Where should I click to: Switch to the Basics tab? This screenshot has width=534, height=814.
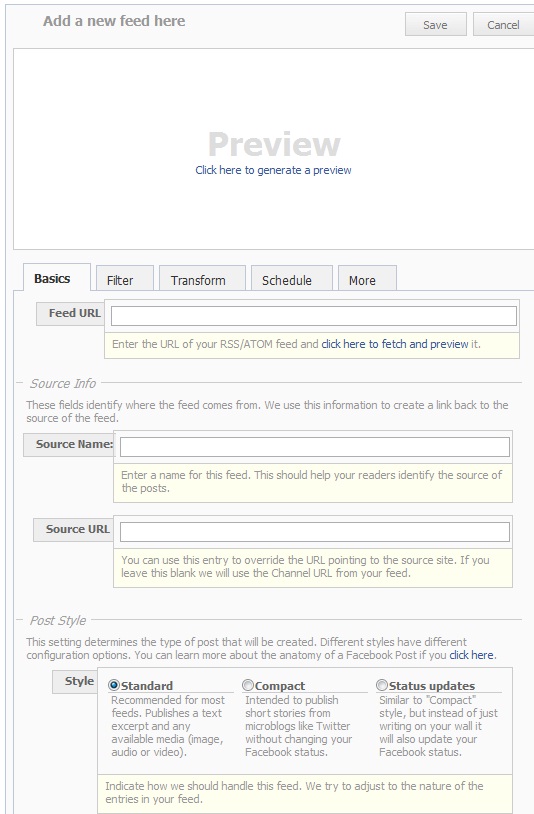(52, 279)
